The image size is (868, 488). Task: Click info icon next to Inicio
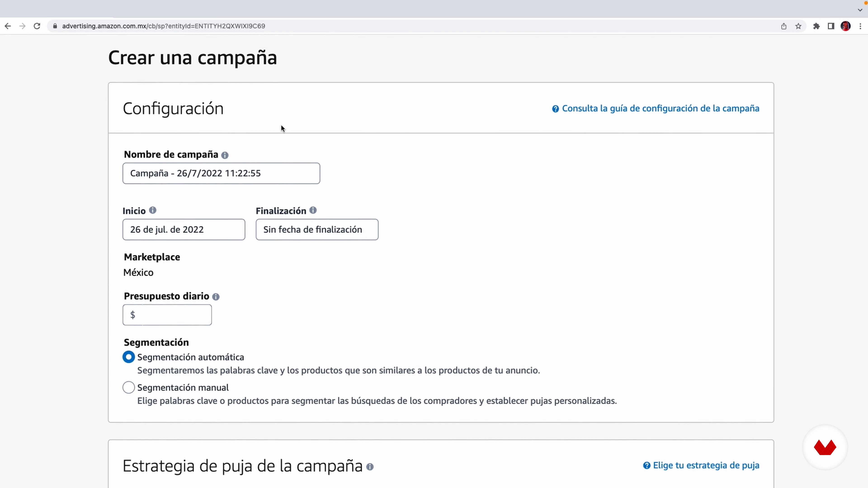pos(153,210)
